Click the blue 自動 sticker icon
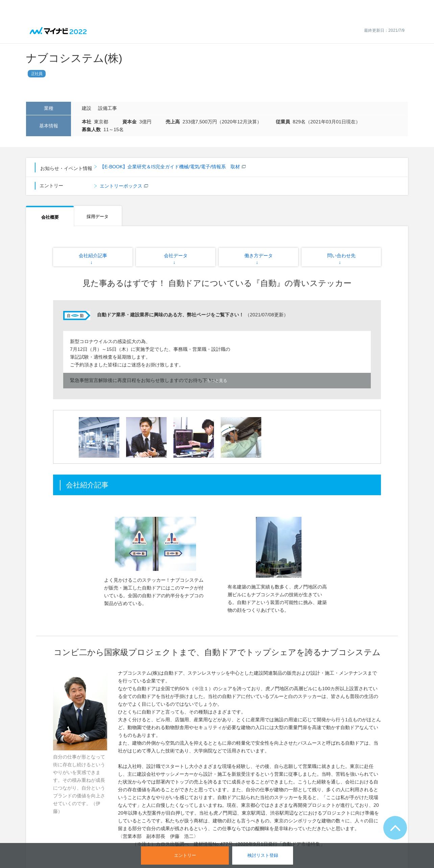Image resolution: width=434 pixels, height=868 pixels. pos(77,315)
